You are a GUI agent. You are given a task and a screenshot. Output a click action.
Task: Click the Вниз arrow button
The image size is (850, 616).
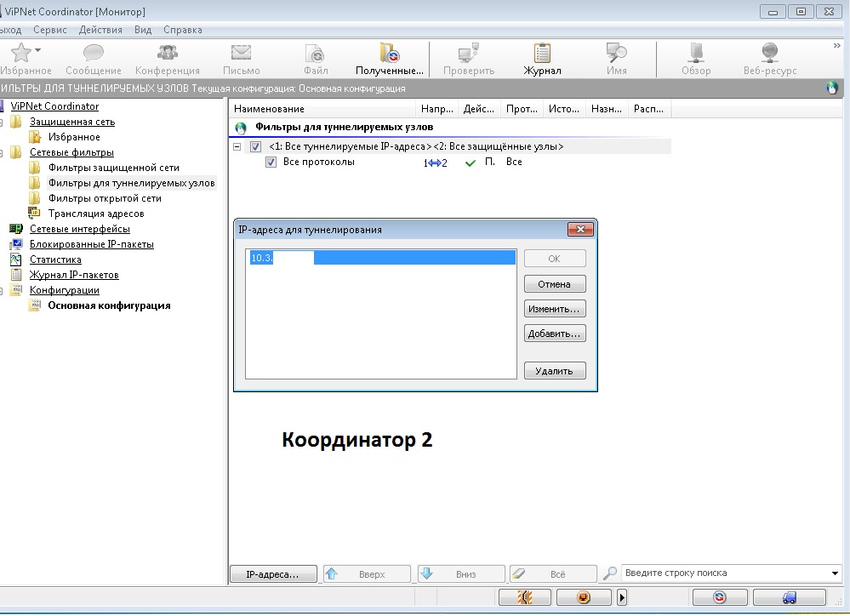click(x=461, y=573)
